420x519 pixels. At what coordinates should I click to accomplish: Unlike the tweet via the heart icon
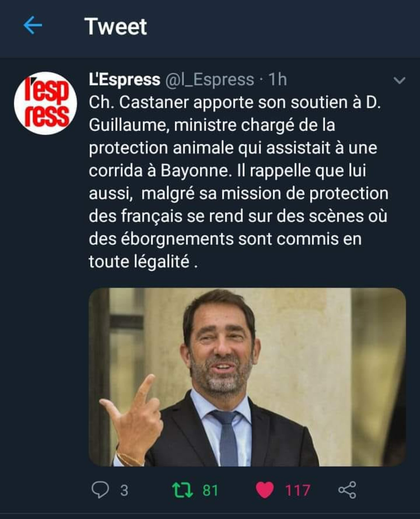pos(265,490)
